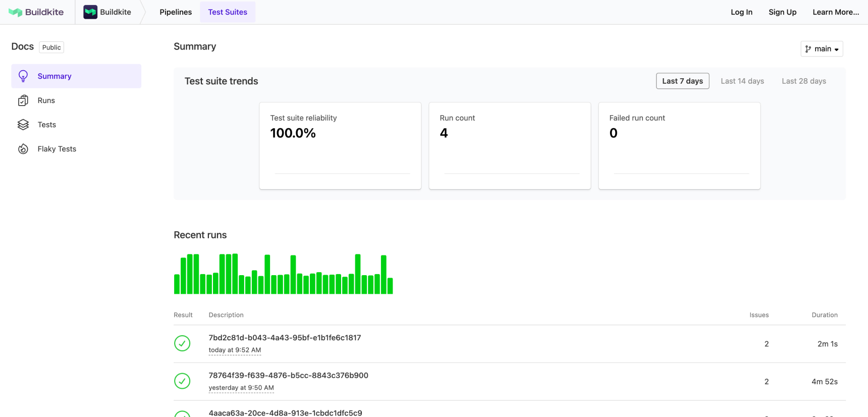868x417 pixels.
Task: Expand the Learn More menu
Action: [835, 12]
